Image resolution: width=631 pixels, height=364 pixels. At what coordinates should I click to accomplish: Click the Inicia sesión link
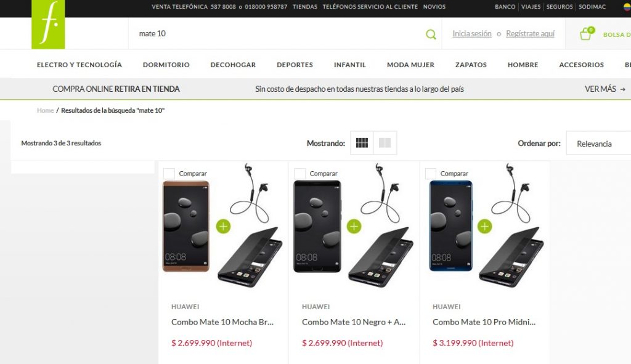pyautogui.click(x=471, y=34)
